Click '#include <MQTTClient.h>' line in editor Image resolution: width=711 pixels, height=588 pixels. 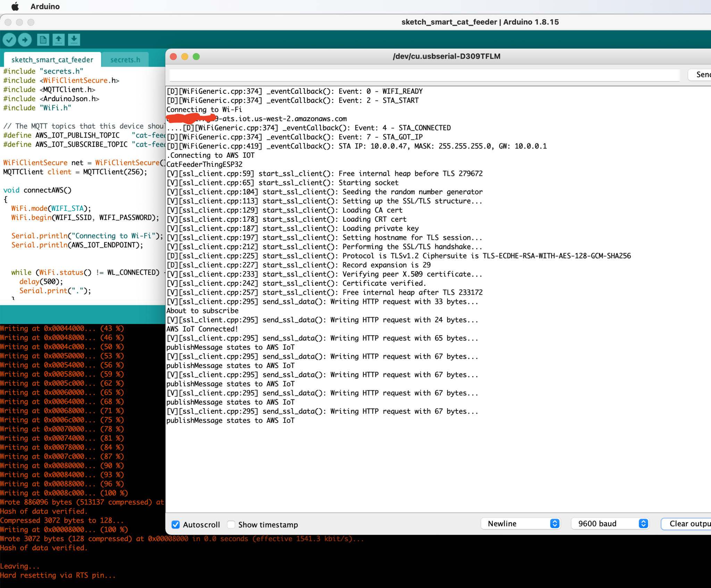click(x=49, y=90)
